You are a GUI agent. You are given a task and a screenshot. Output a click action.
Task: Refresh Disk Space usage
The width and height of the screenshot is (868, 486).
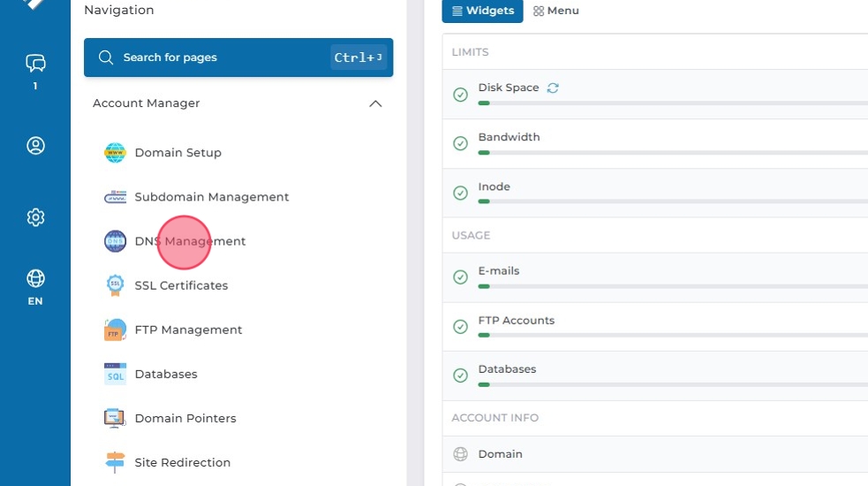553,87
